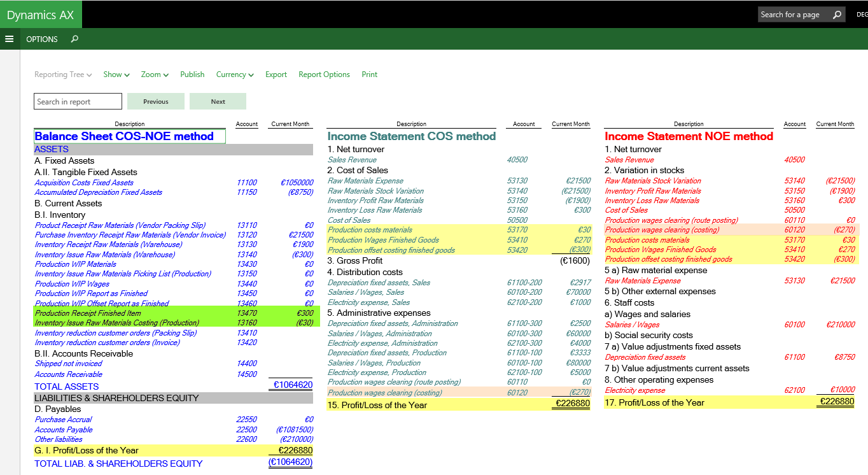Expand the Currency dropdown
868x475 pixels.
tap(235, 74)
